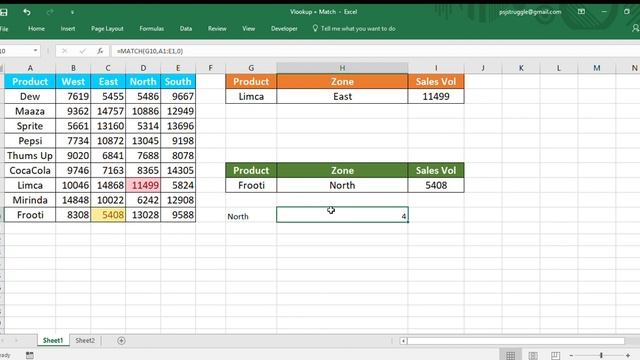The width and height of the screenshot is (640, 360).
Task: Select the Product header cell in column A
Action: click(x=30, y=81)
